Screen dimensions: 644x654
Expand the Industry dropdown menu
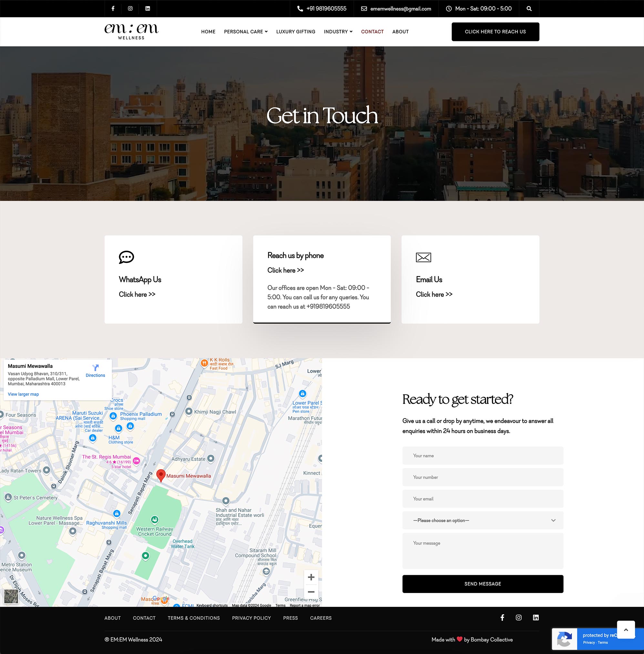point(338,32)
